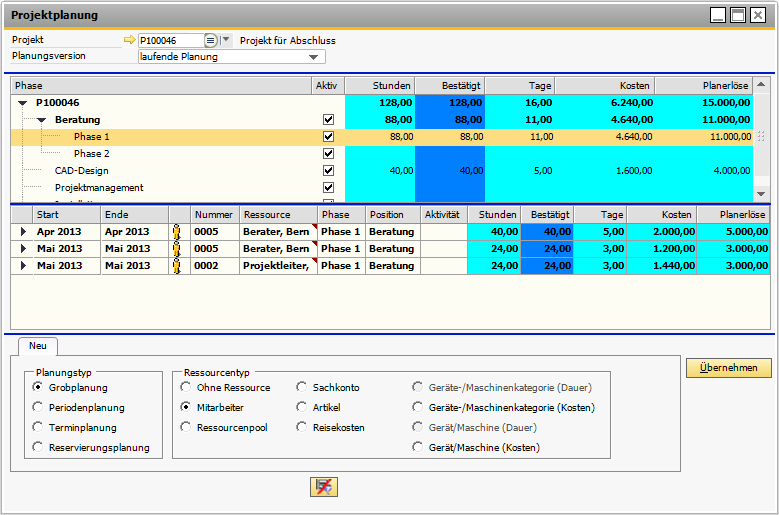This screenshot has height=515, width=779.
Task: Maximize the Projektplanung window
Action: pos(738,15)
